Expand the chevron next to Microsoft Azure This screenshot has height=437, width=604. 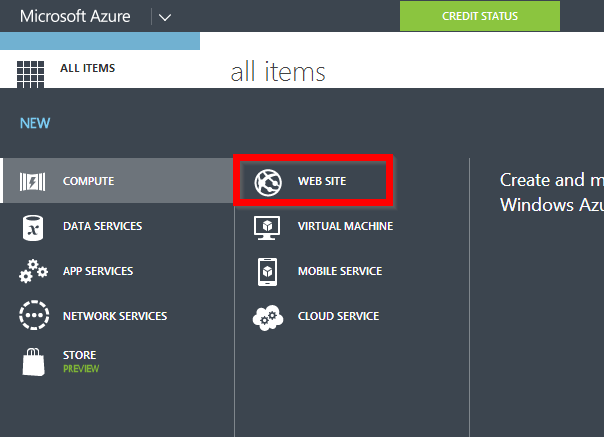[165, 17]
